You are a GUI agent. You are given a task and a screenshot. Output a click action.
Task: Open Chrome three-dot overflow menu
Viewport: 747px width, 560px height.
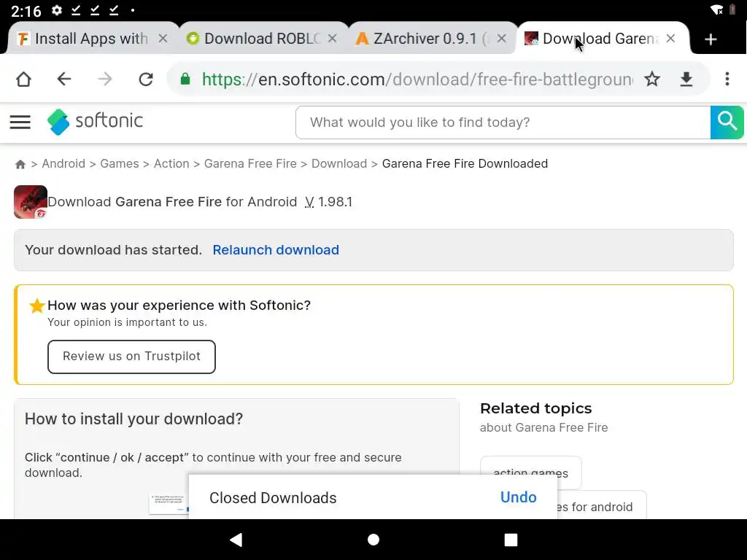coord(727,79)
